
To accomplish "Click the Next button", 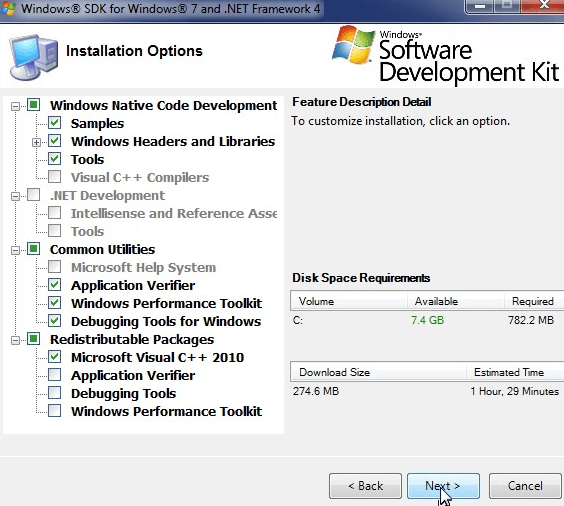I will 443,486.
